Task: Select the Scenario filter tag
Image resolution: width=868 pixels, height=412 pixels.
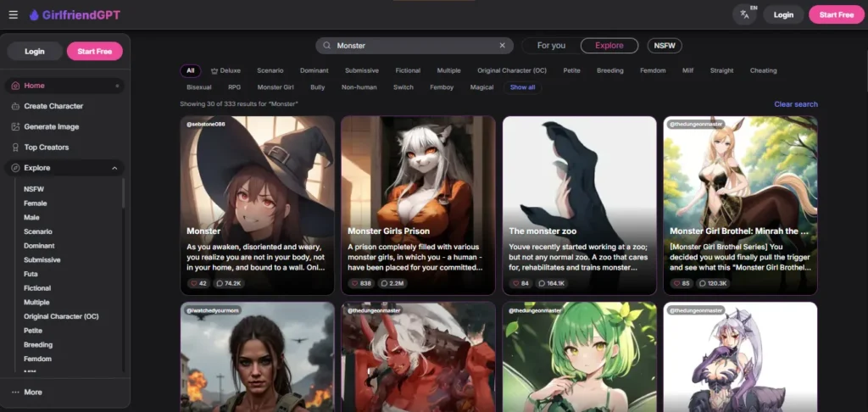Action: pos(270,71)
